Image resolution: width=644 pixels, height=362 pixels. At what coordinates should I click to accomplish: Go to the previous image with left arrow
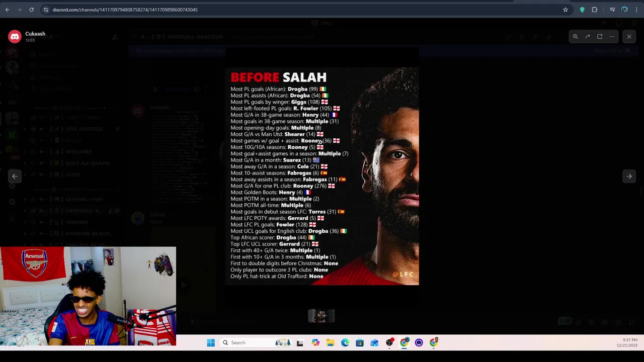[15, 176]
